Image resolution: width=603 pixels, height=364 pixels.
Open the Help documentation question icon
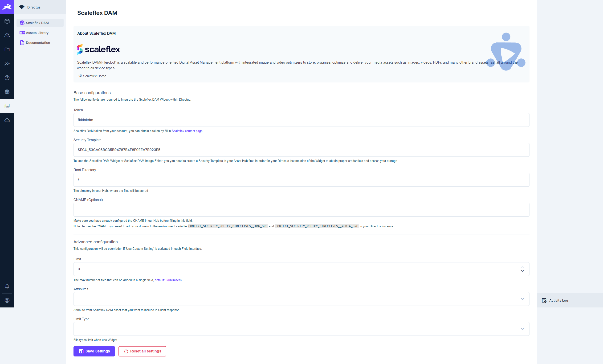tap(7, 78)
